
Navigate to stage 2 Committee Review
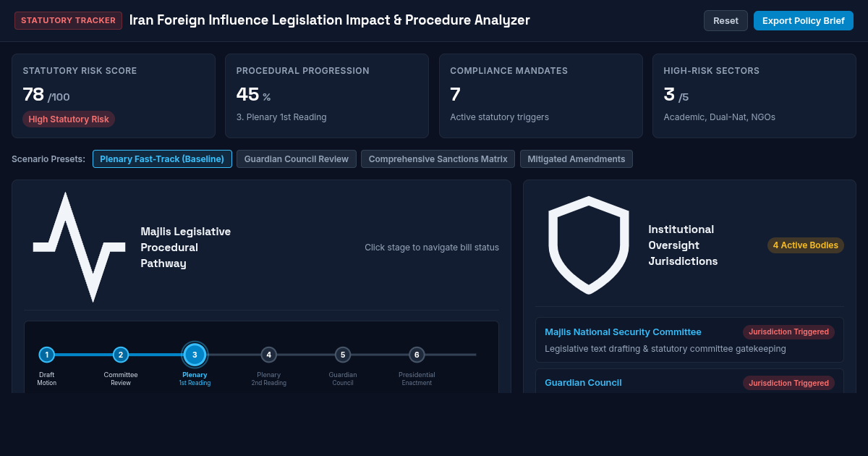click(x=121, y=355)
